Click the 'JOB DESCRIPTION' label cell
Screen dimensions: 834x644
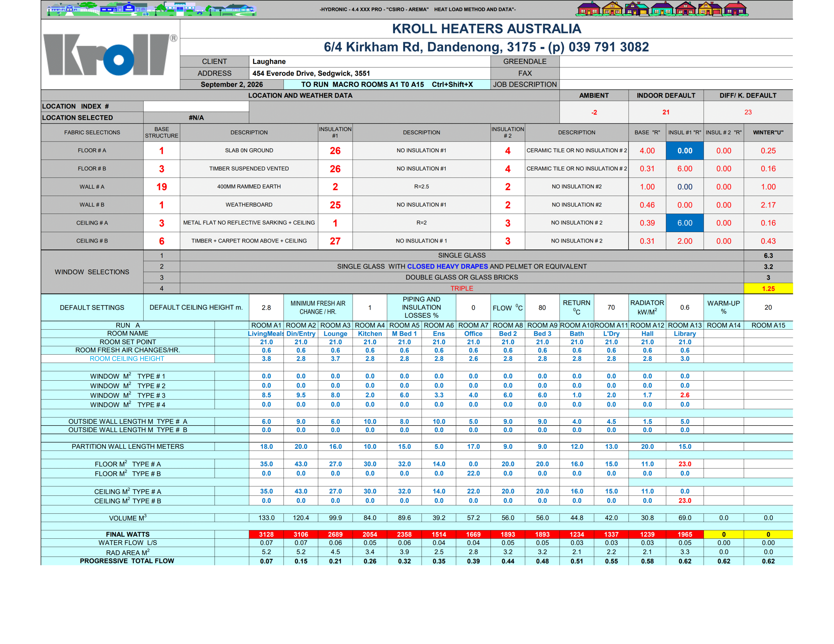(525, 84)
